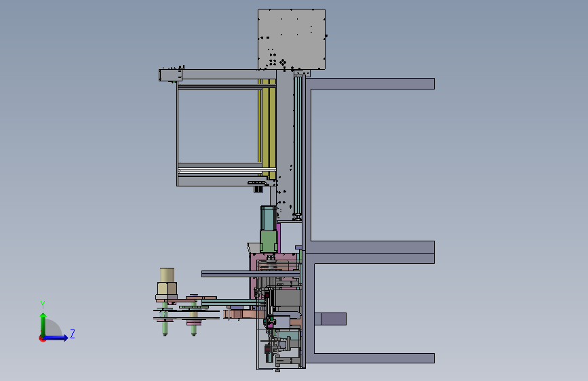Select the large gray square plate on top
The image size is (588, 381).
coord(292,39)
